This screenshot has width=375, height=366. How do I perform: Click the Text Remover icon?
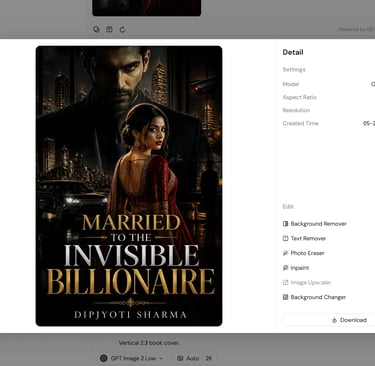(285, 238)
